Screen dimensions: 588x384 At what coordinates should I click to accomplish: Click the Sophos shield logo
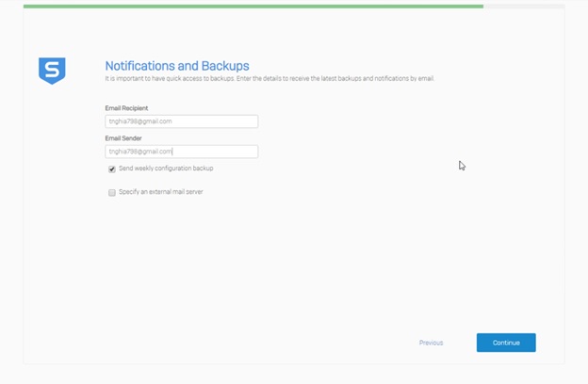[52, 71]
